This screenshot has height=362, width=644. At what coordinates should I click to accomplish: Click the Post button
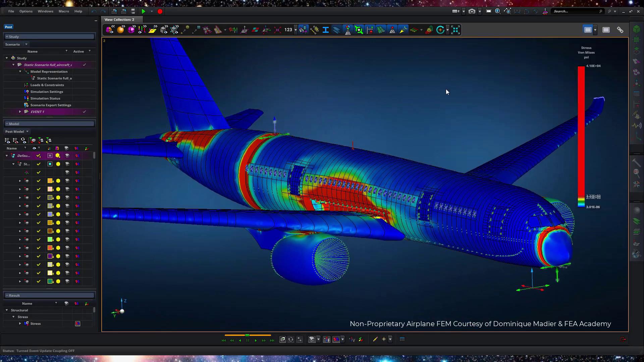tap(8, 27)
